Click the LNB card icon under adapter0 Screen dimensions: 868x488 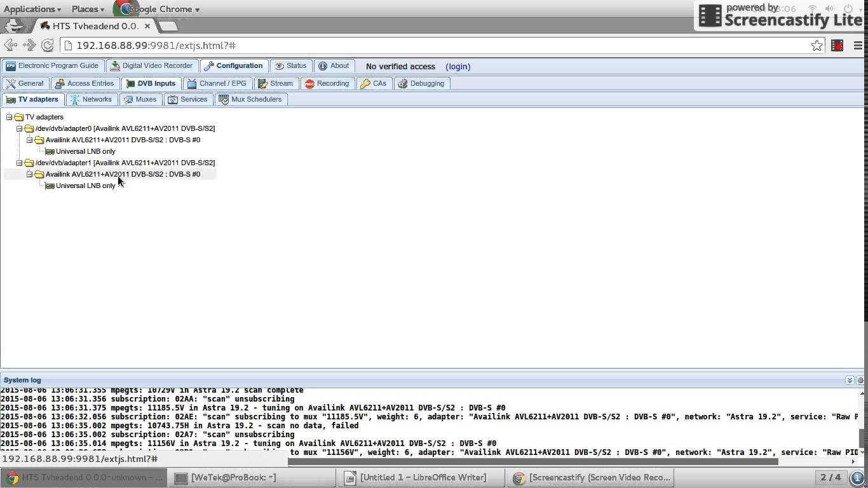coord(50,151)
